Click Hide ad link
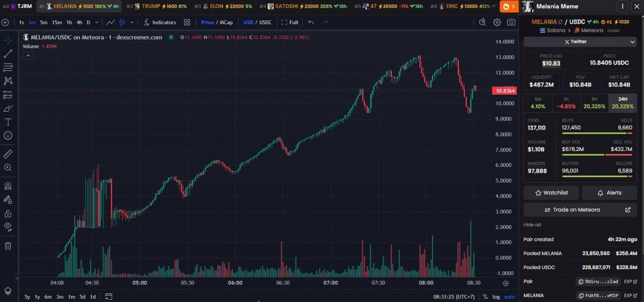The image size is (644, 302). [532, 225]
